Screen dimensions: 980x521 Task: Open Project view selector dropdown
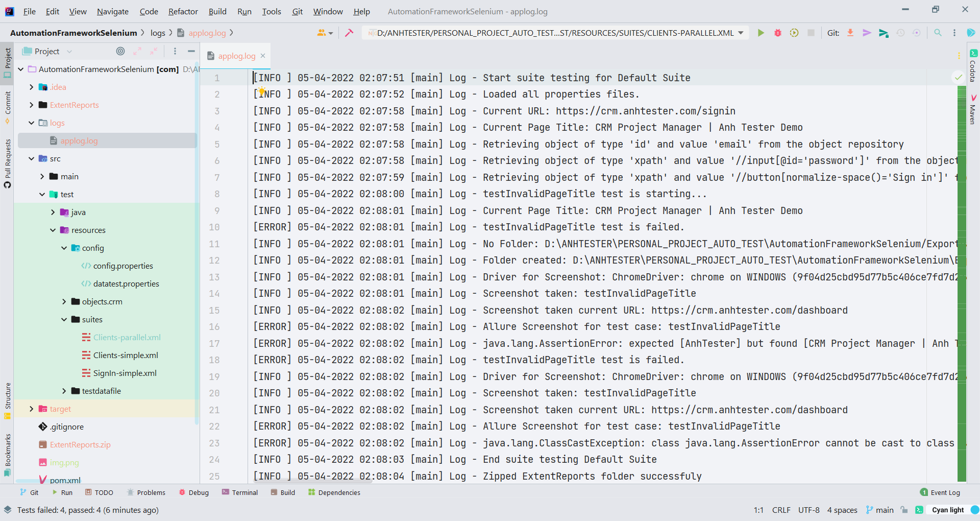pyautogui.click(x=47, y=51)
